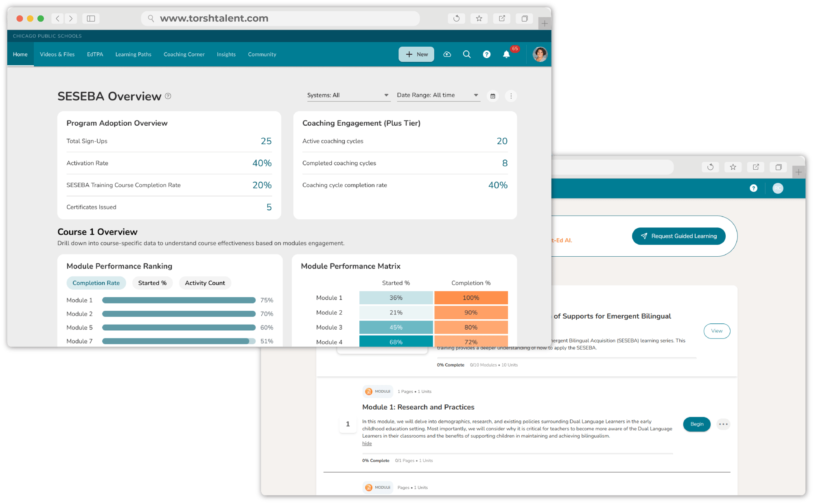Click the Module 1 75% progress bar
The height and width of the screenshot is (504, 814).
coord(179,300)
